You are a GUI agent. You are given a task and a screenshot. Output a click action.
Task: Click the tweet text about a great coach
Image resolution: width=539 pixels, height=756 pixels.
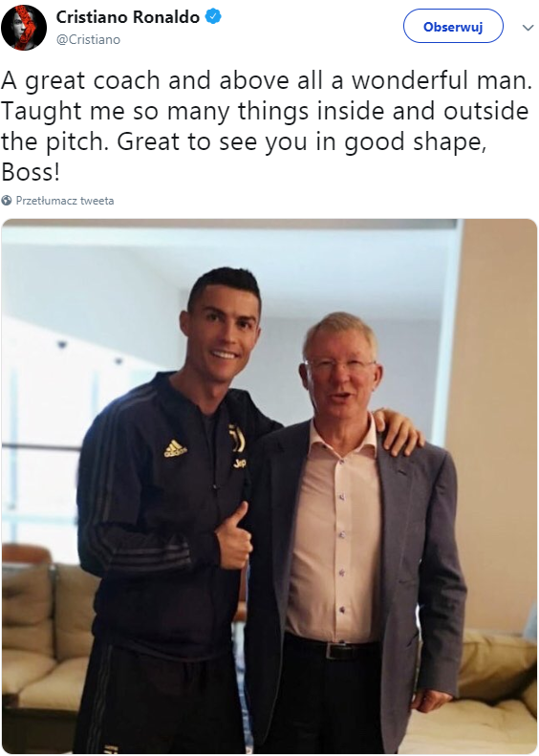pyautogui.click(x=267, y=126)
